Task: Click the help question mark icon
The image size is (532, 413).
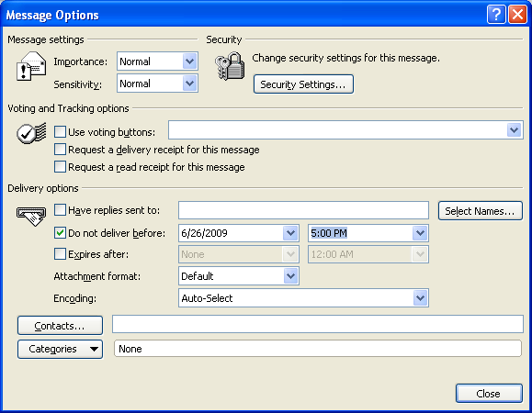Action: pos(496,15)
